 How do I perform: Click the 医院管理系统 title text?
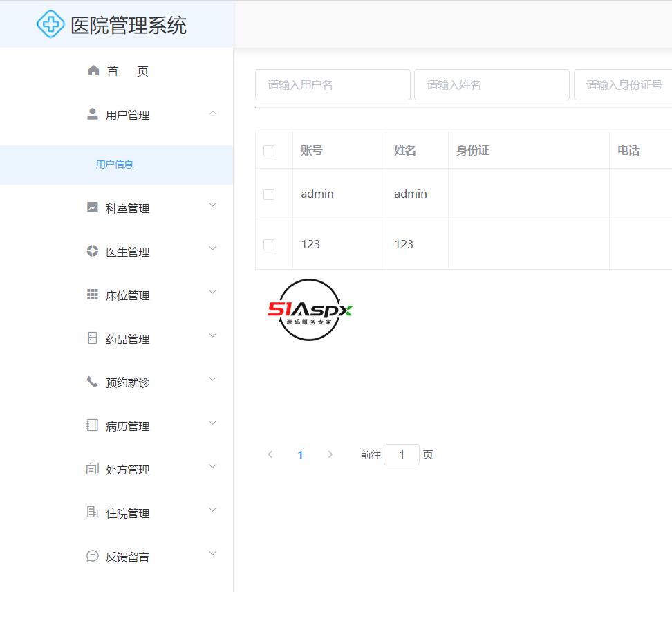click(128, 25)
